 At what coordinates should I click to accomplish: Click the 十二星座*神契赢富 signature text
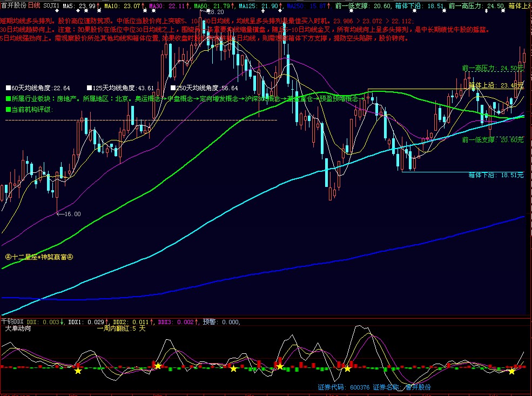click(x=39, y=257)
